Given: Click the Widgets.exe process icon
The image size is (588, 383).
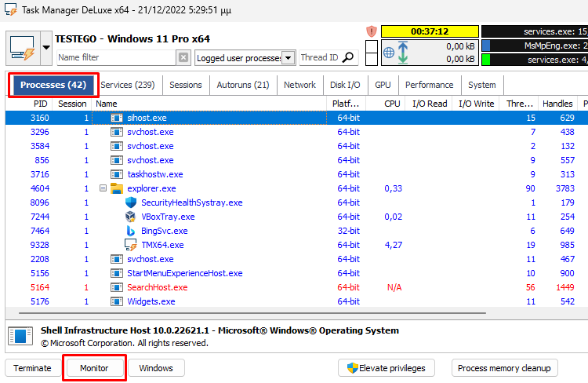Looking at the screenshot, I should pos(117,301).
